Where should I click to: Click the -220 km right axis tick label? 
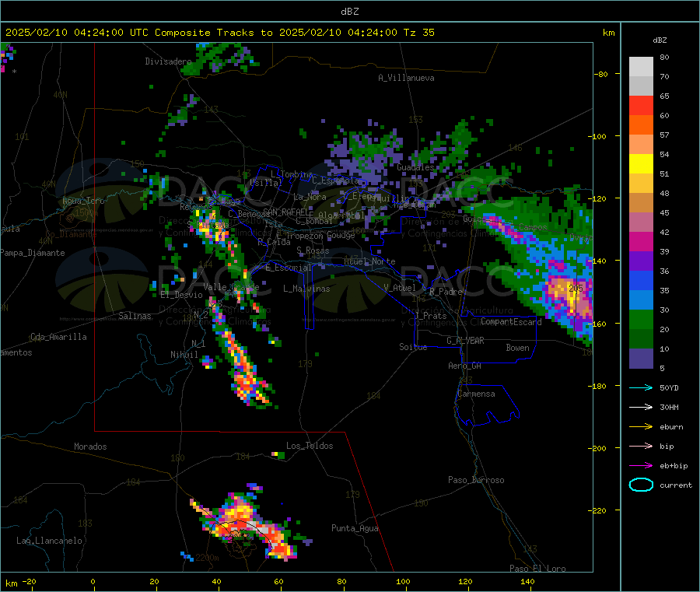(x=599, y=511)
